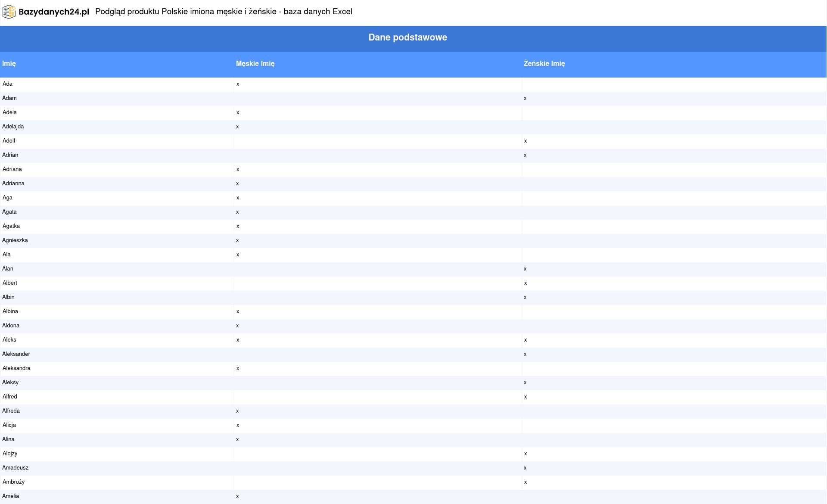
Task: Click the Żeńskie x mark in Aleksy row
Action: pyautogui.click(x=525, y=383)
